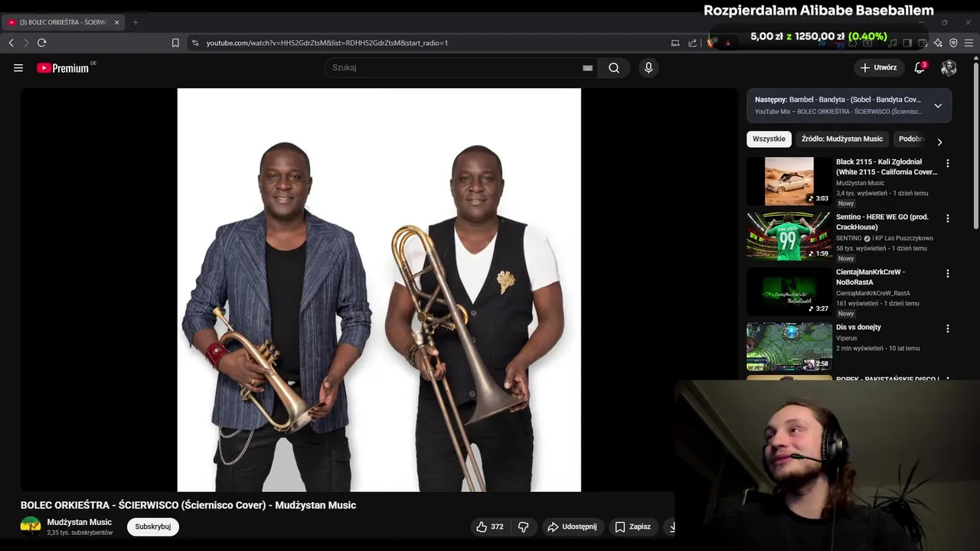Image resolution: width=980 pixels, height=551 pixels.
Task: Click the Udostępnij share button
Action: point(572,527)
